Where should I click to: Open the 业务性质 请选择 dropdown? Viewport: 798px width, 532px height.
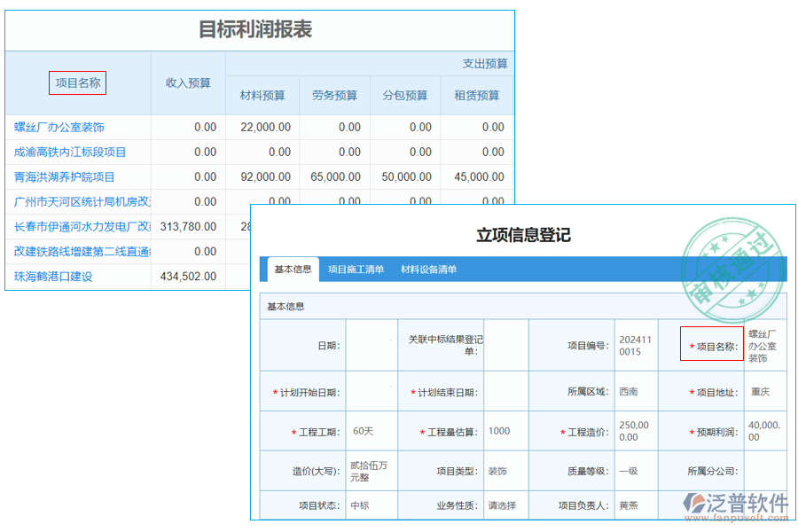[x=503, y=503]
